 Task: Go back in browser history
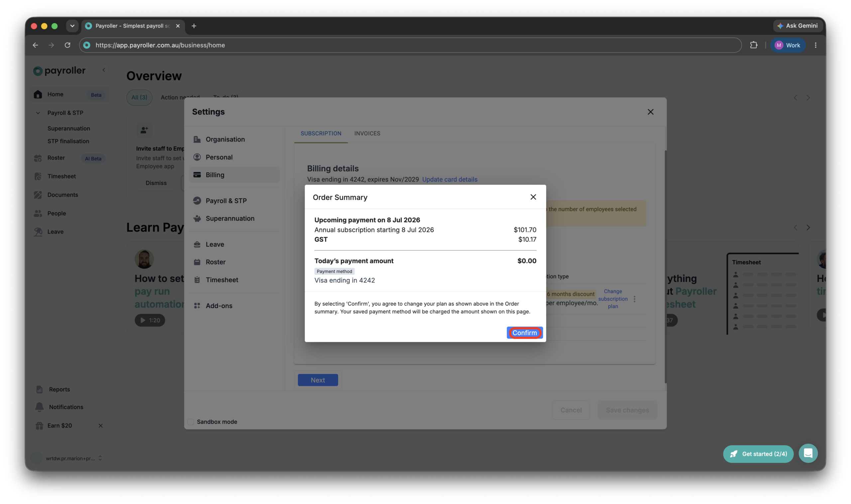pyautogui.click(x=35, y=45)
